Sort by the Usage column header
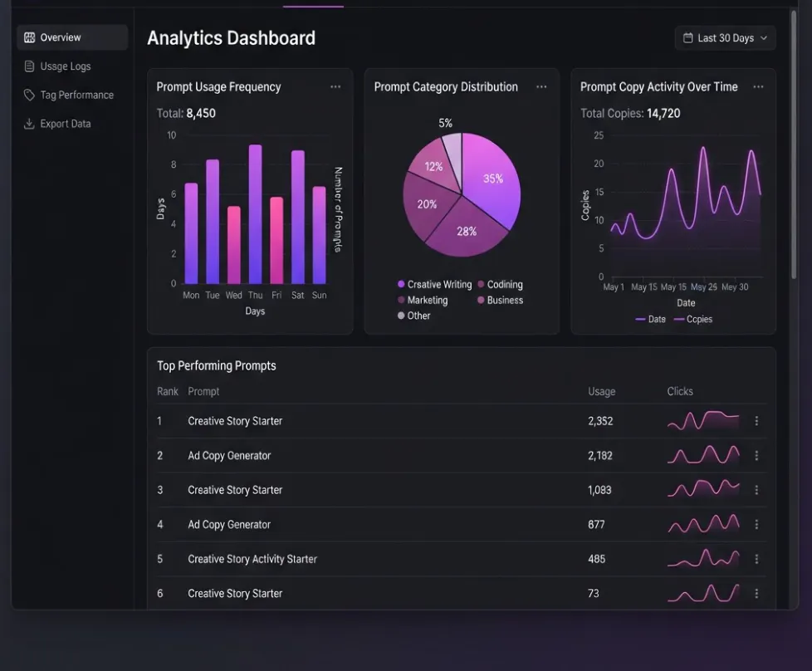The image size is (812, 671). pyautogui.click(x=602, y=391)
